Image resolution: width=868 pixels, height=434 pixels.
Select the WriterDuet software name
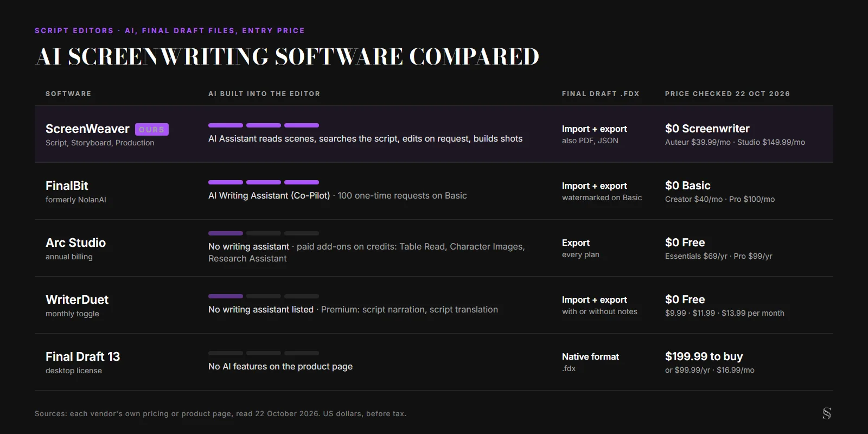coord(77,299)
